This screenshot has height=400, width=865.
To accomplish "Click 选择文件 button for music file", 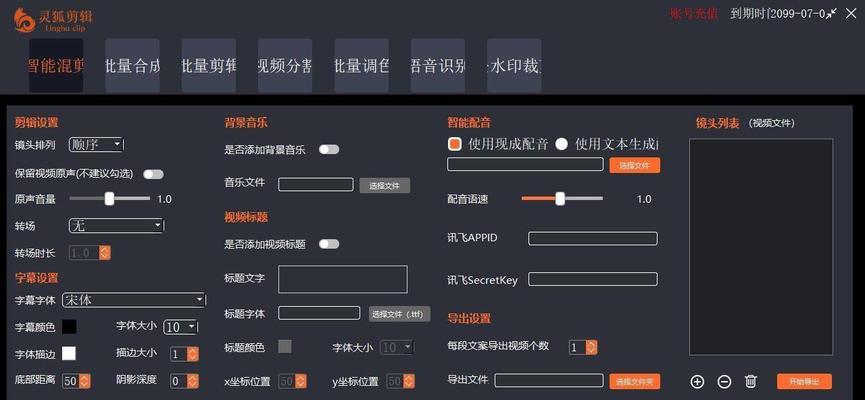I will coord(385,185).
